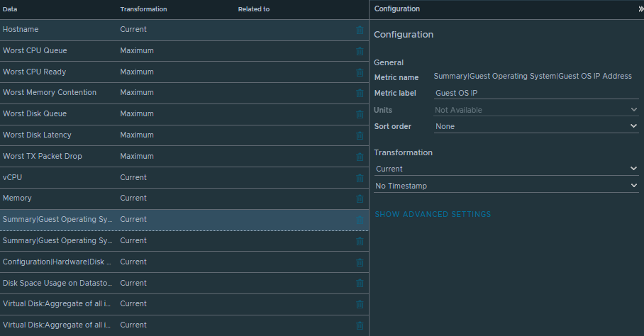
Task: Click Current in the vCPU row
Action: tap(133, 178)
